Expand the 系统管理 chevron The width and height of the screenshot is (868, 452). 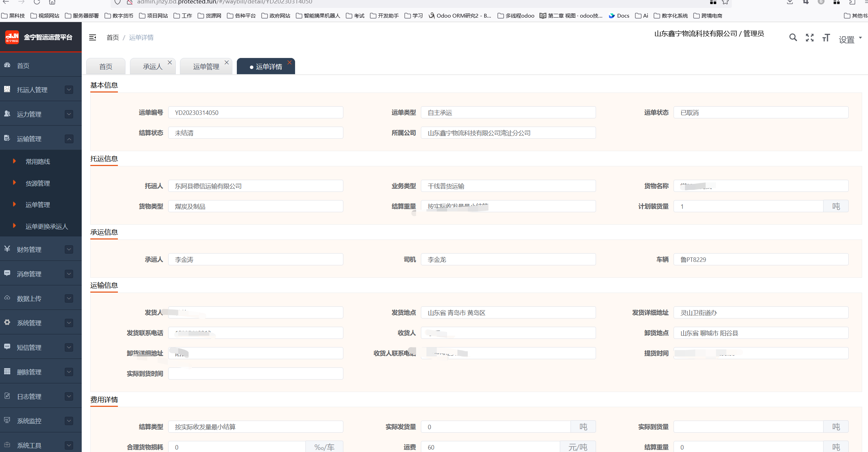(69, 323)
